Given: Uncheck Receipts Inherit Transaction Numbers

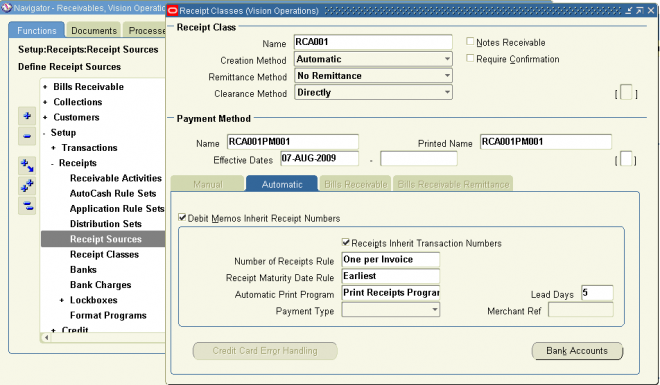Looking at the screenshot, I should click(346, 242).
